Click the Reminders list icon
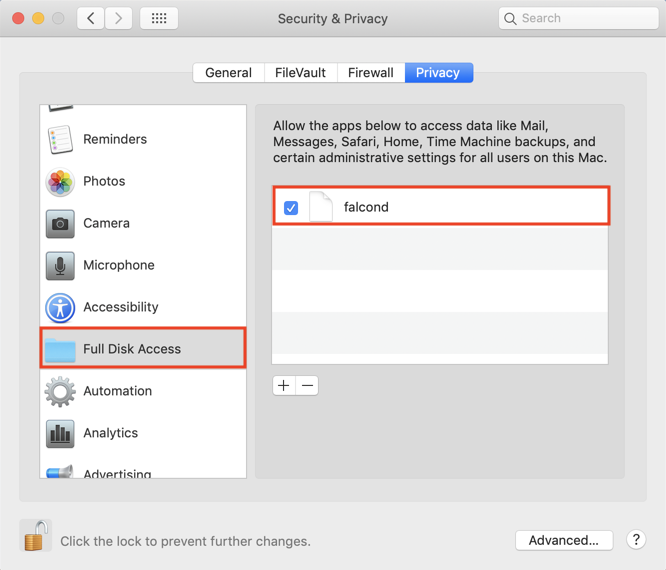The image size is (666, 570). click(x=60, y=139)
